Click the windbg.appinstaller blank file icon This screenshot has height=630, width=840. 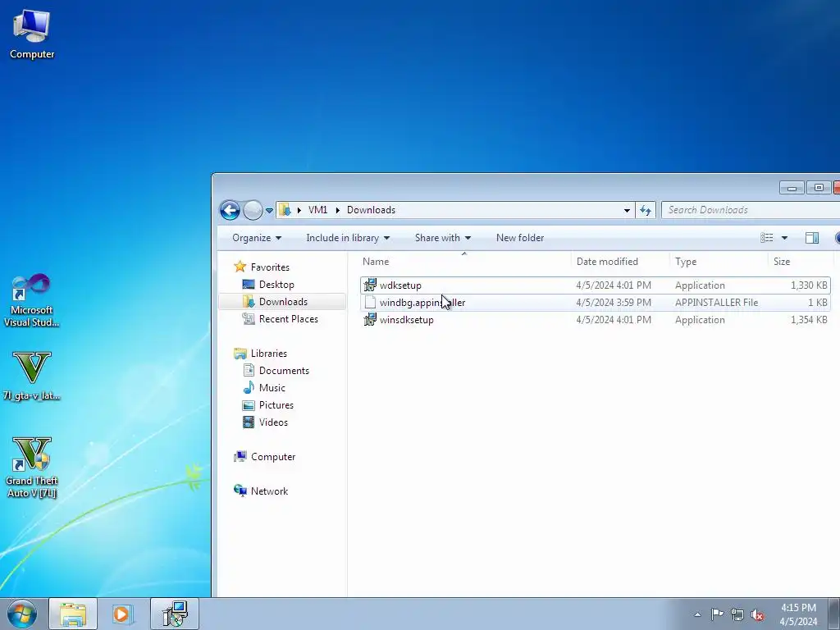coord(370,303)
